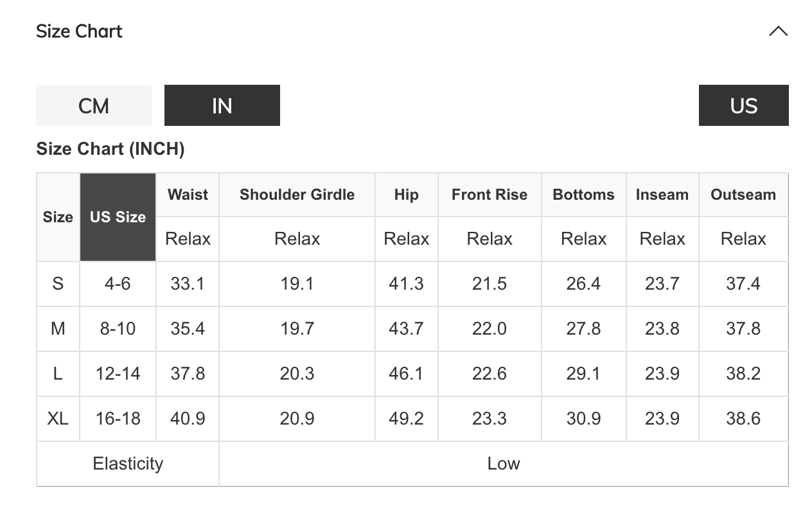Screen dimensions: 812x510
Task: Click the L size row label
Action: pyautogui.click(x=58, y=373)
